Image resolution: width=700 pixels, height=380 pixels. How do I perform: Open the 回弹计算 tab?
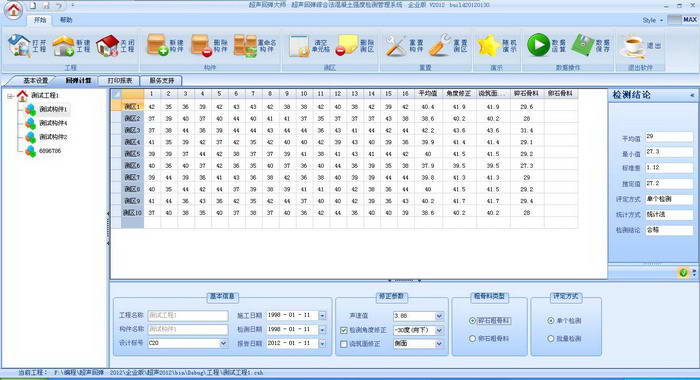(x=78, y=81)
